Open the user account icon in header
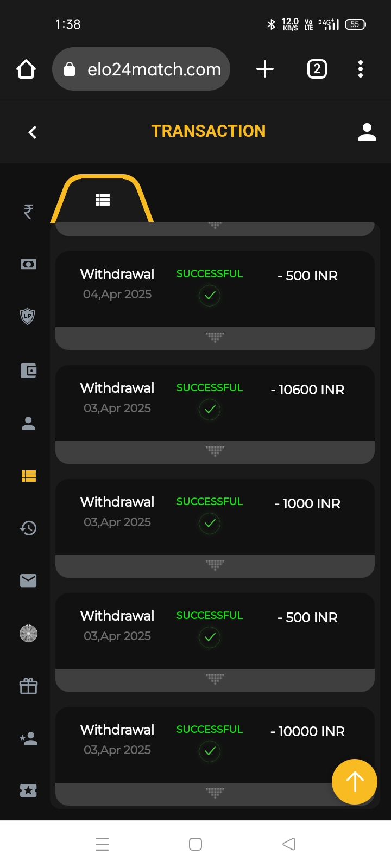This screenshot has width=391, height=868. [x=367, y=132]
